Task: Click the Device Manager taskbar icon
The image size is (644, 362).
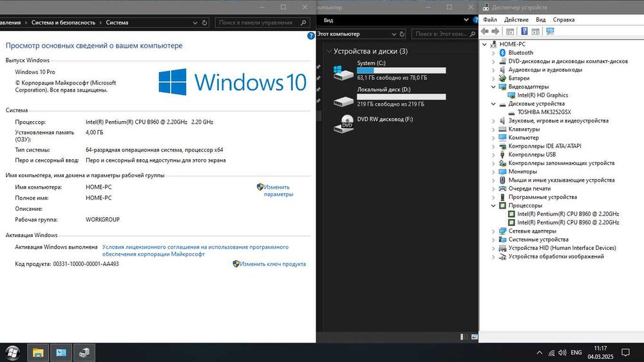Action: pos(84,352)
